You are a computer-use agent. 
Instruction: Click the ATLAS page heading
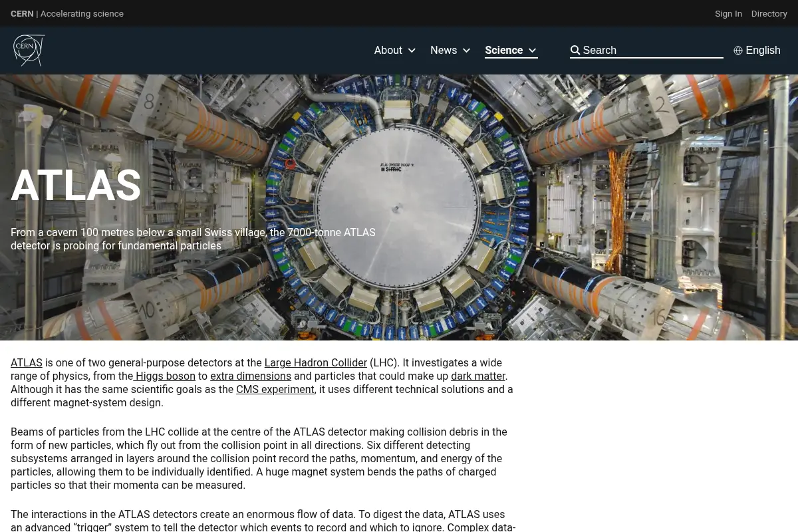(x=76, y=186)
